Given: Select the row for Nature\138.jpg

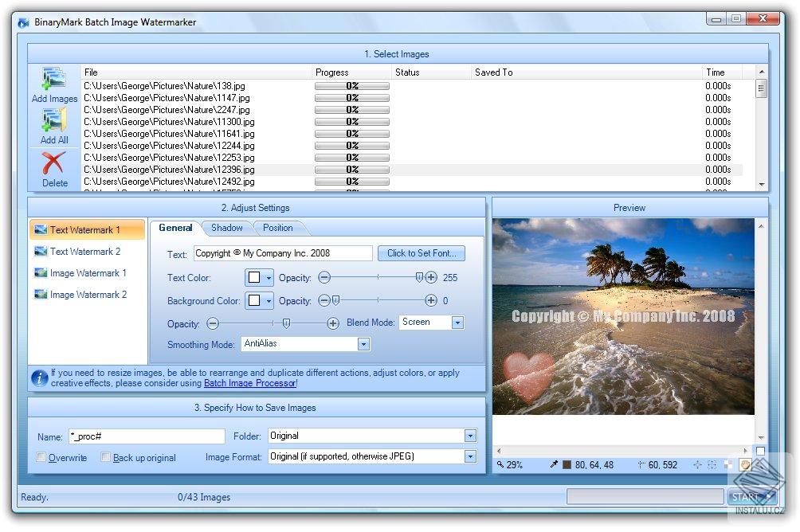Looking at the screenshot, I should point(412,86).
